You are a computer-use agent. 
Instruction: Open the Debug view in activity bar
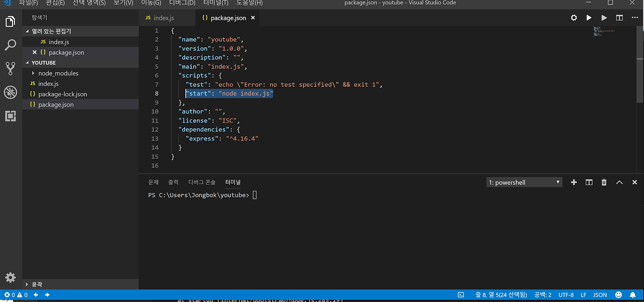tap(11, 92)
